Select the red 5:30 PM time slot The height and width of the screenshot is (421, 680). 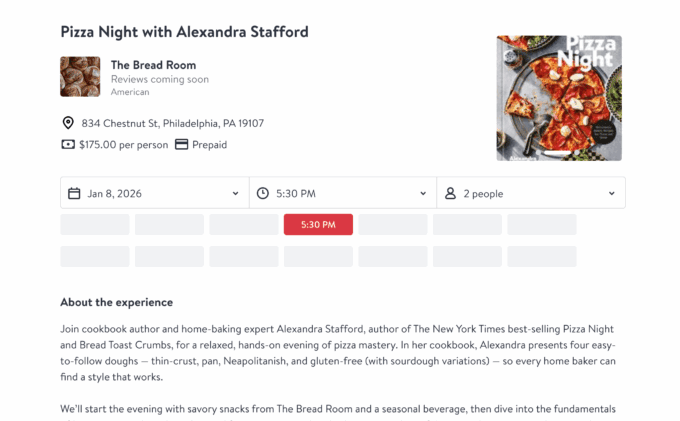[318, 225]
